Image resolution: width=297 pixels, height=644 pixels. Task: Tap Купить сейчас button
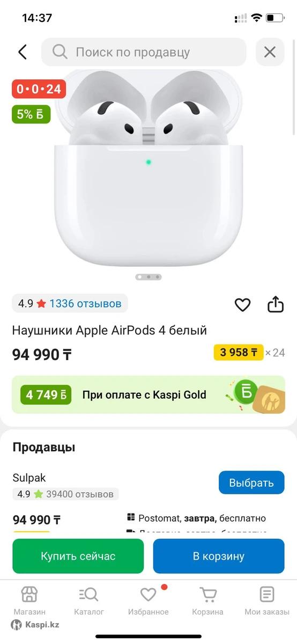[x=78, y=556]
